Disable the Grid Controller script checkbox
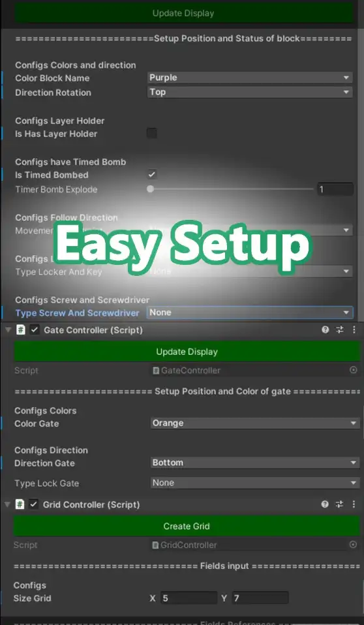Image resolution: width=364 pixels, height=625 pixels. pyautogui.click(x=34, y=504)
